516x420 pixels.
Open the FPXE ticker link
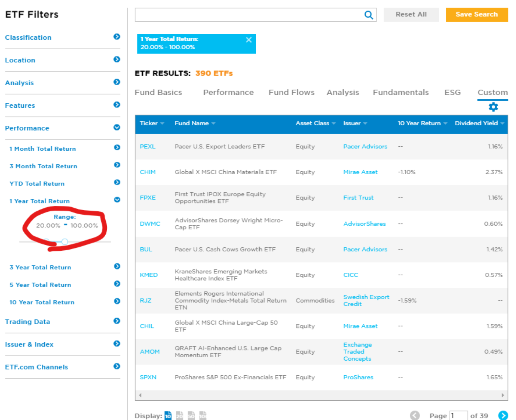click(148, 198)
